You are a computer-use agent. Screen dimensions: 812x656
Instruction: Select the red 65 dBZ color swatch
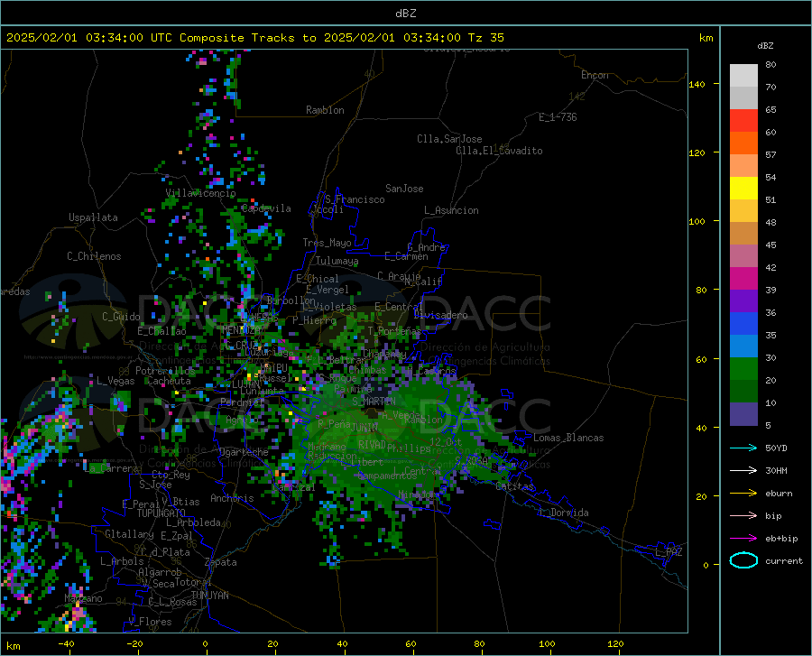(x=743, y=121)
